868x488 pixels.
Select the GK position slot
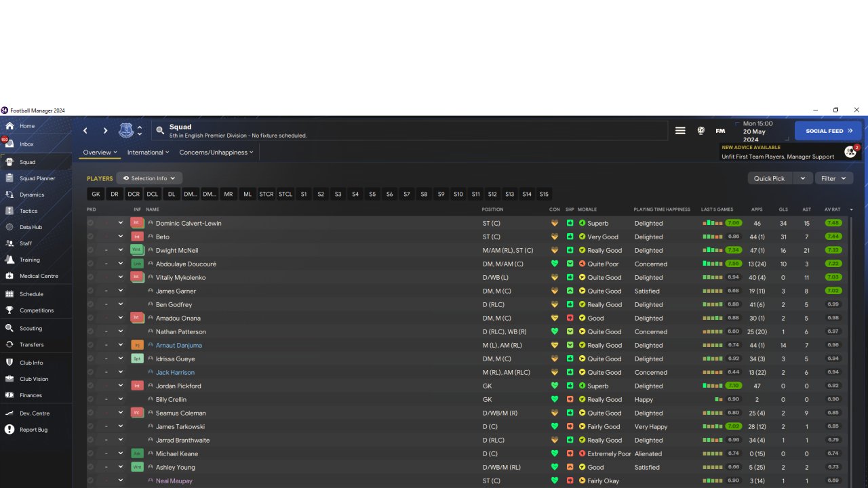[96, 194]
